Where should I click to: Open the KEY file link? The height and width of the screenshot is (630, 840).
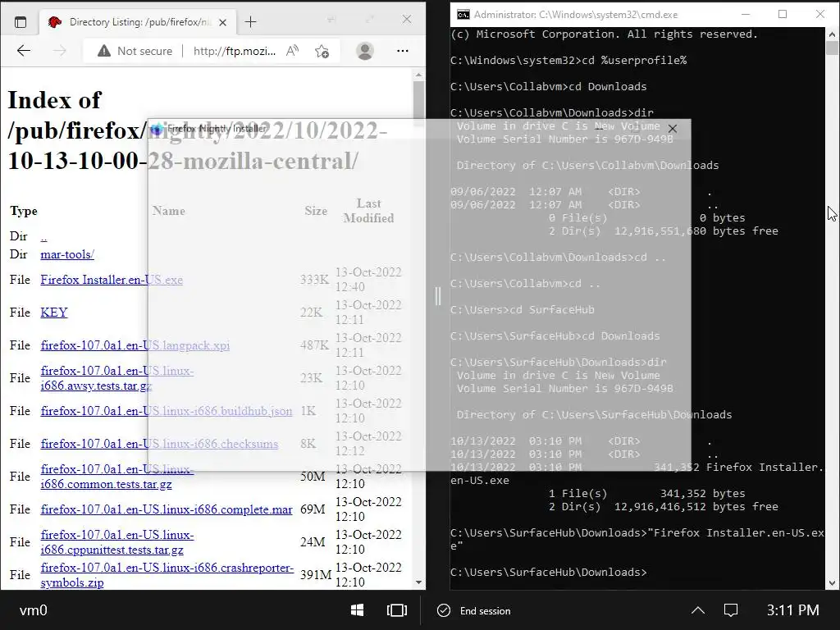pyautogui.click(x=54, y=313)
